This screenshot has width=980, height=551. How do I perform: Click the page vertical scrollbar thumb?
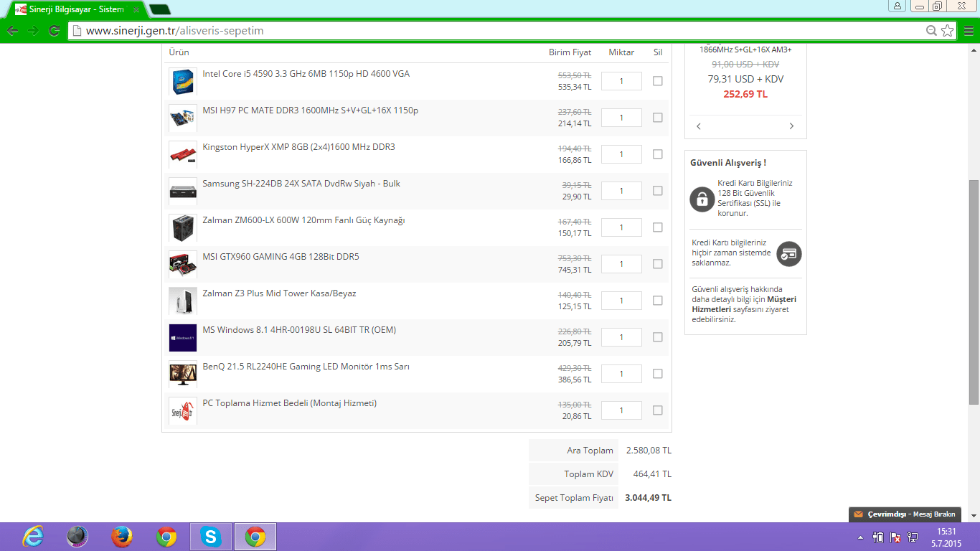[974, 292]
